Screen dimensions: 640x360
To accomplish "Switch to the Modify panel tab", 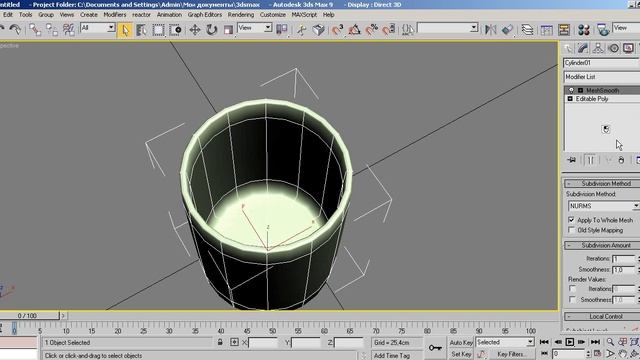I will [583, 48].
